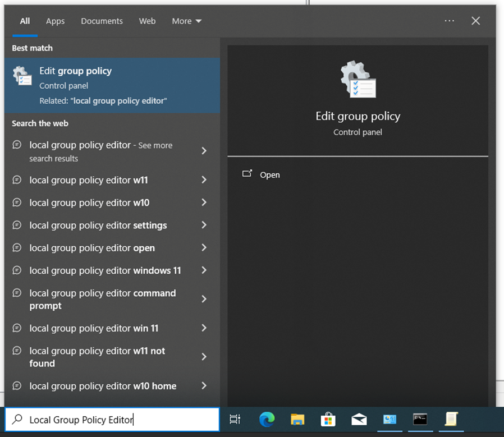The image size is (504, 437).
Task: Click the Edit group policy gear icon in best match
Action: pos(22,76)
